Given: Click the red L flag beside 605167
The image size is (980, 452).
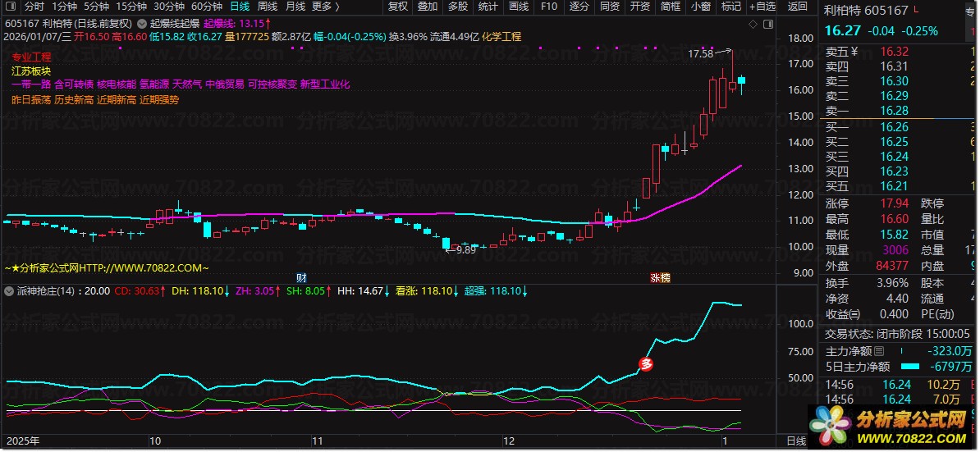Looking at the screenshot, I should point(916,9).
